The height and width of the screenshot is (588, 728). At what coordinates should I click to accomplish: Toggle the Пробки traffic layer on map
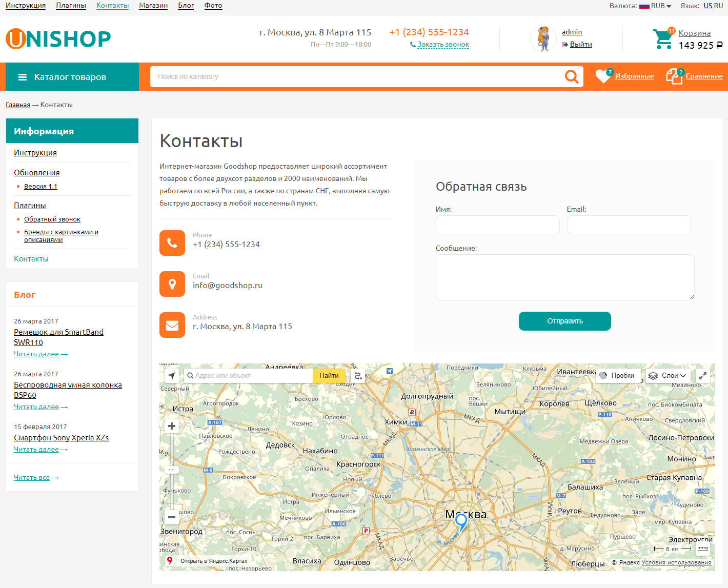(x=617, y=376)
